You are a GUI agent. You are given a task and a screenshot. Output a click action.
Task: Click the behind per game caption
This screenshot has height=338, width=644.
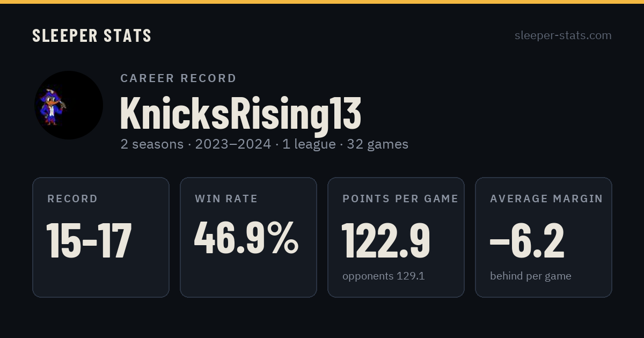tap(530, 276)
